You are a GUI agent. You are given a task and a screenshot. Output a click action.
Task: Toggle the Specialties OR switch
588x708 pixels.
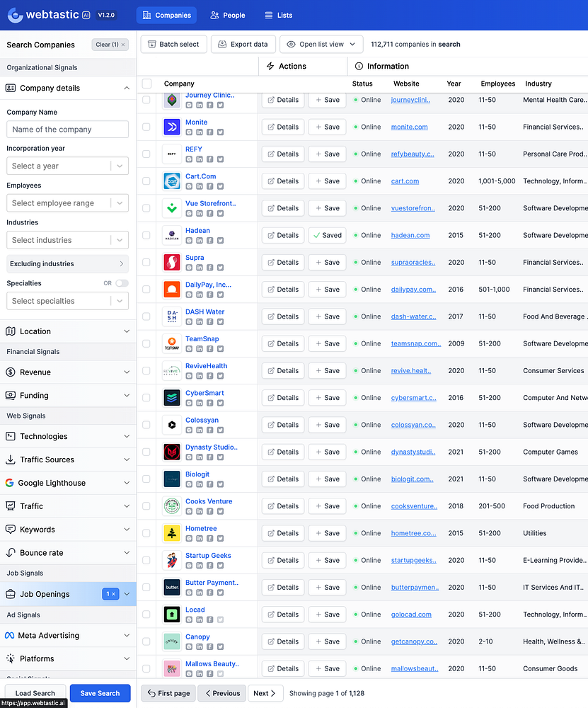pos(122,283)
